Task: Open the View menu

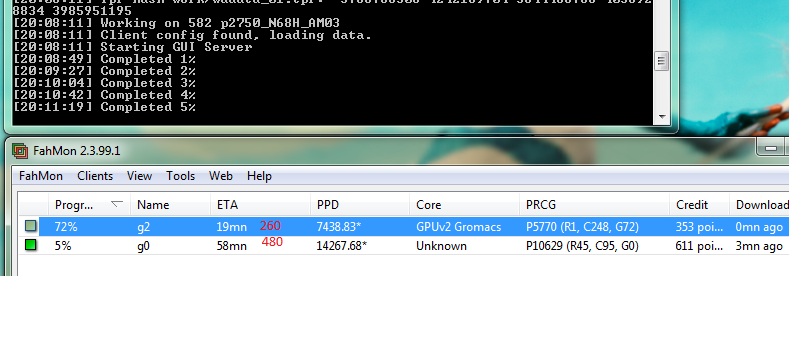Action: point(139,176)
